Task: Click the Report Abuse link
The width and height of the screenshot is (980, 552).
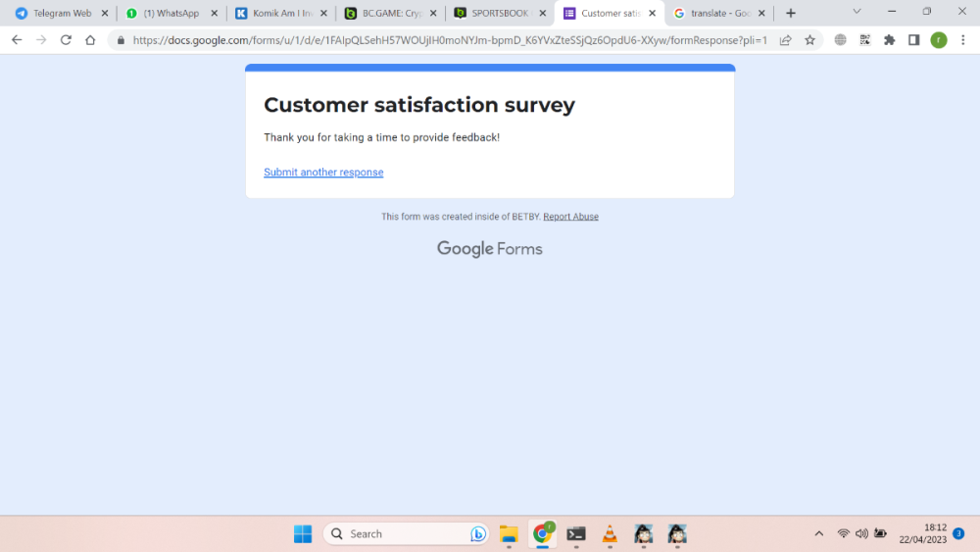Action: click(570, 217)
